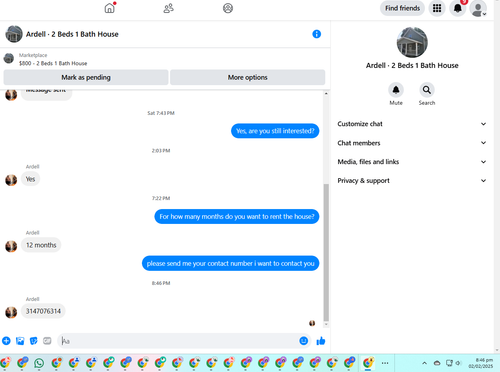
Task: Open the account profile avatar menu
Action: [478, 8]
